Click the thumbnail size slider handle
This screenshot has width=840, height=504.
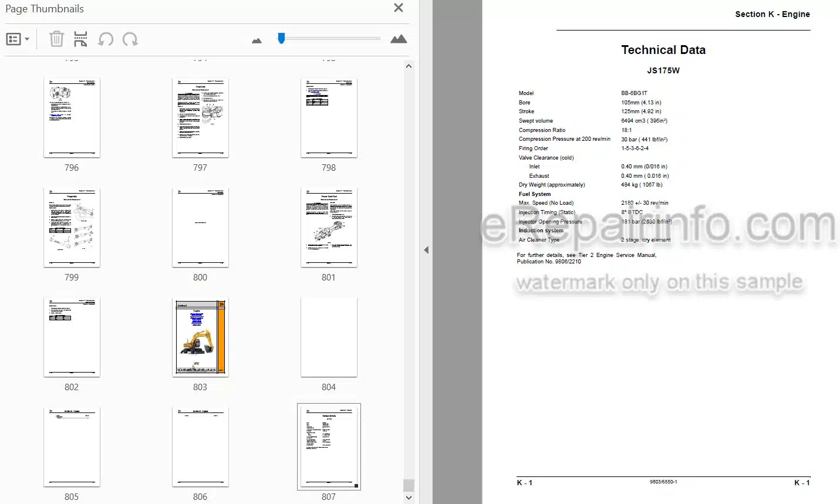tap(282, 38)
